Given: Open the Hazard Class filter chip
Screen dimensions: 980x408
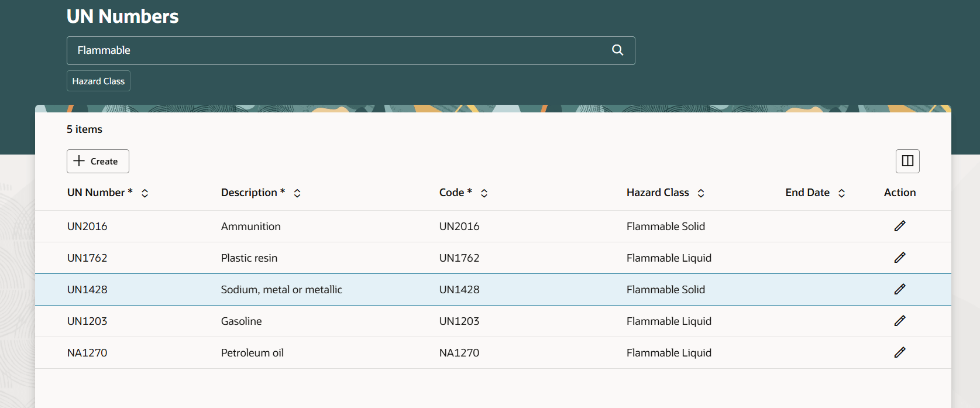Looking at the screenshot, I should [98, 81].
